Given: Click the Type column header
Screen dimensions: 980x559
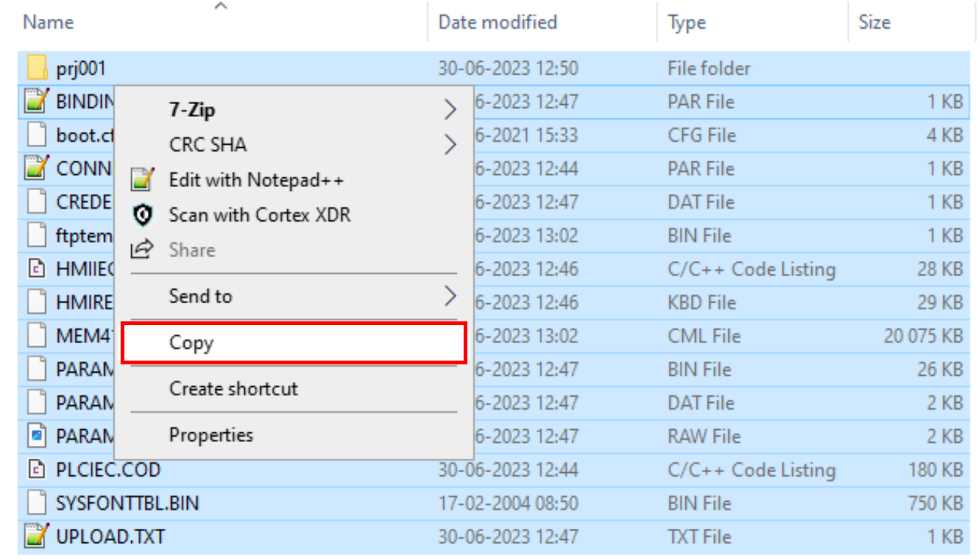Looking at the screenshot, I should 687,23.
